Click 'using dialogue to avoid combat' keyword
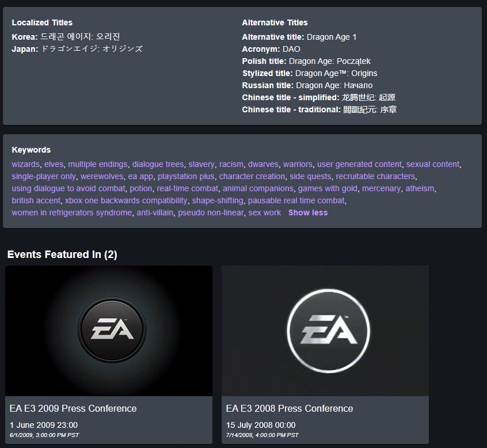The width and height of the screenshot is (487, 448). (x=69, y=188)
